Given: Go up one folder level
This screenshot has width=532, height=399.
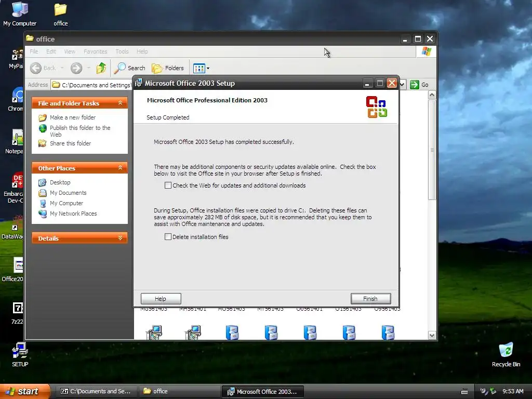Looking at the screenshot, I should [101, 68].
